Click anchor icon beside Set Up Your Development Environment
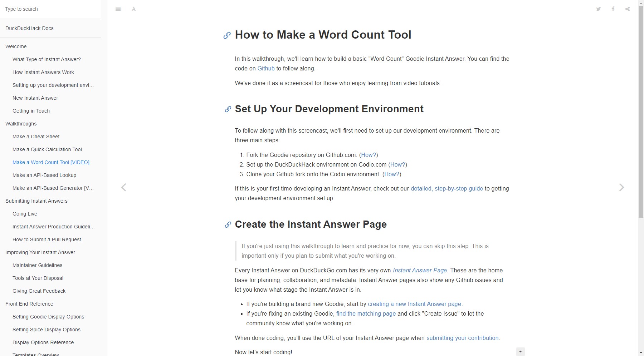 pyautogui.click(x=228, y=109)
